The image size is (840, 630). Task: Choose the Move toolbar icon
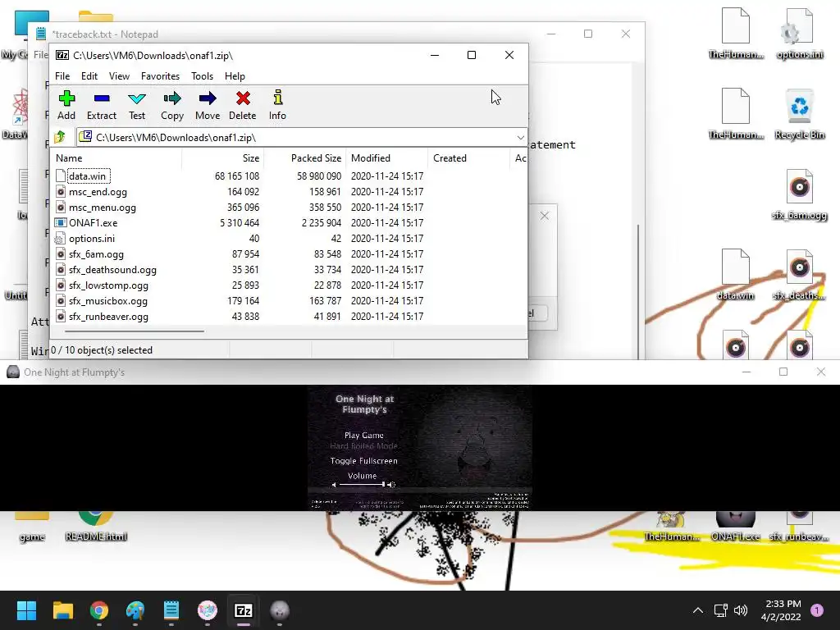coord(208,106)
